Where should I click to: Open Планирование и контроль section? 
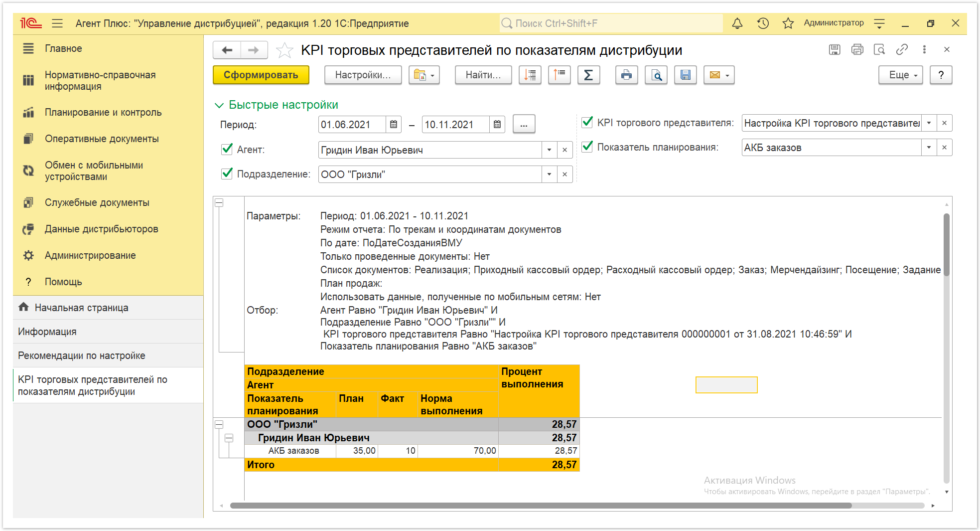point(108,113)
